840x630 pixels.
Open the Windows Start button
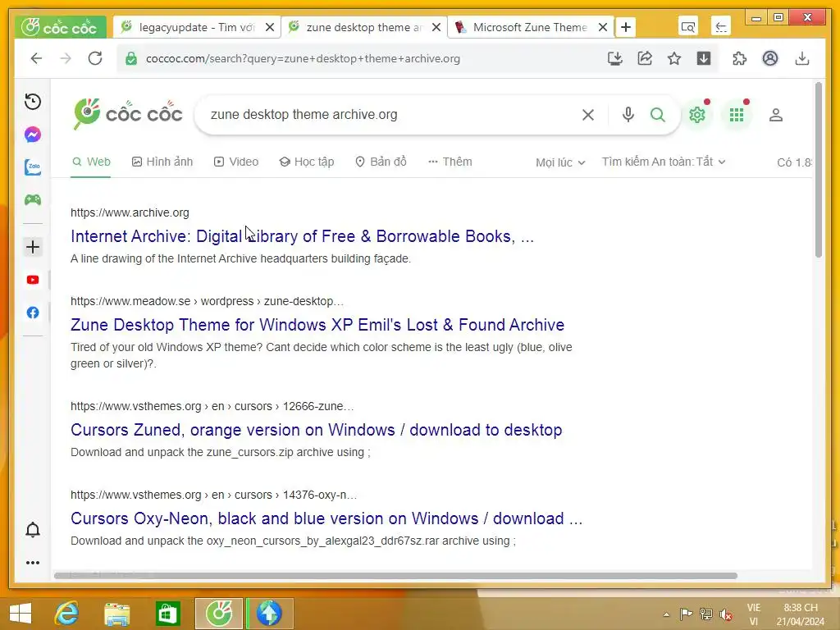coord(21,614)
